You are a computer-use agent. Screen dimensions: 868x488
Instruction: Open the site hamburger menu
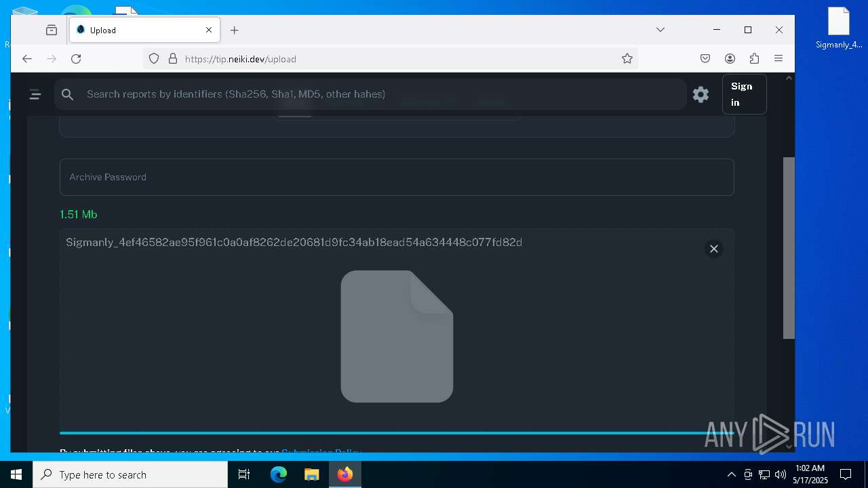(x=35, y=95)
